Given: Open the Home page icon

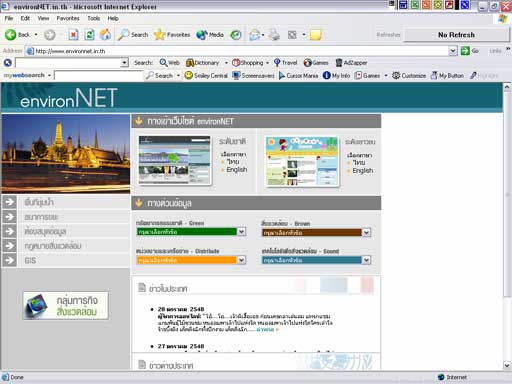Looking at the screenshot, I should coord(105,35).
